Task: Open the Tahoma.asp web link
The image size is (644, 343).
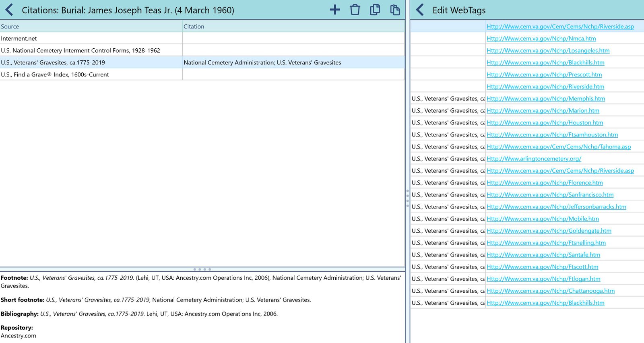Action: tap(559, 147)
